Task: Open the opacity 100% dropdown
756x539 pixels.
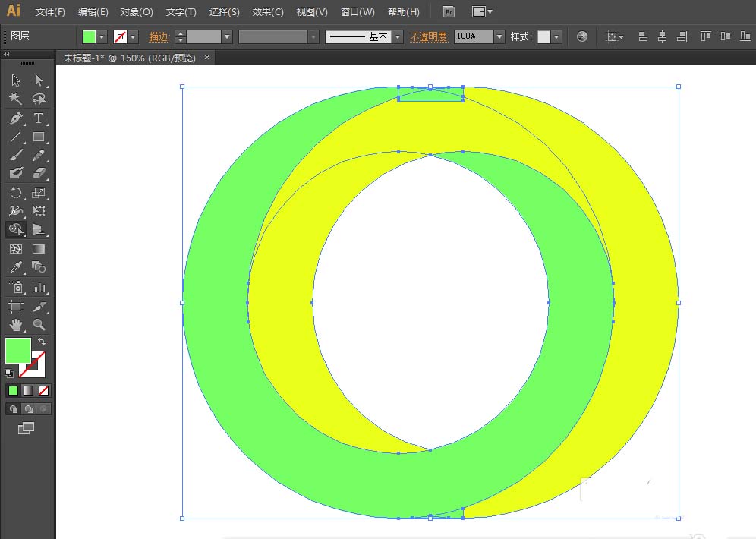Action: point(499,36)
